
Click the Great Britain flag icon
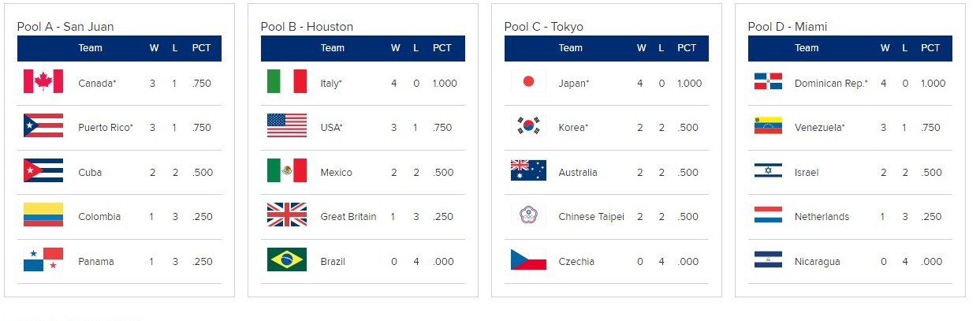tap(286, 215)
